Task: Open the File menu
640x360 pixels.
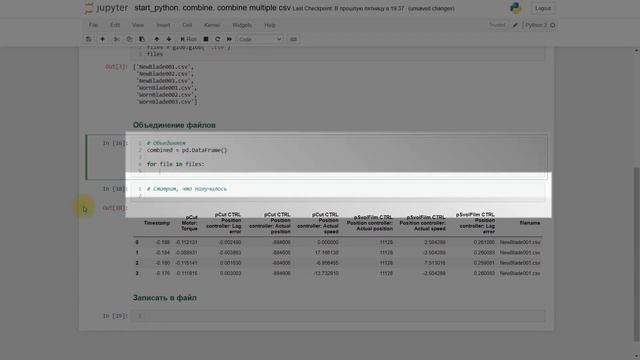Action: click(93, 25)
